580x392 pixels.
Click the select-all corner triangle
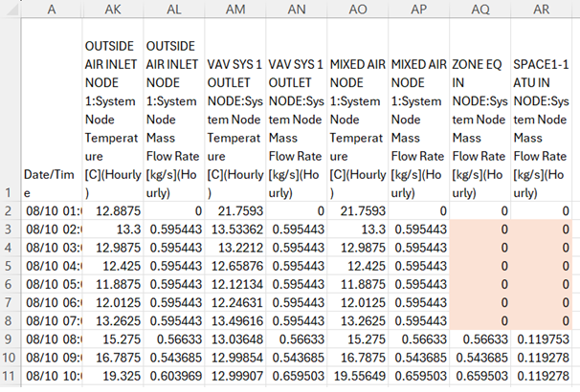click(11, 9)
